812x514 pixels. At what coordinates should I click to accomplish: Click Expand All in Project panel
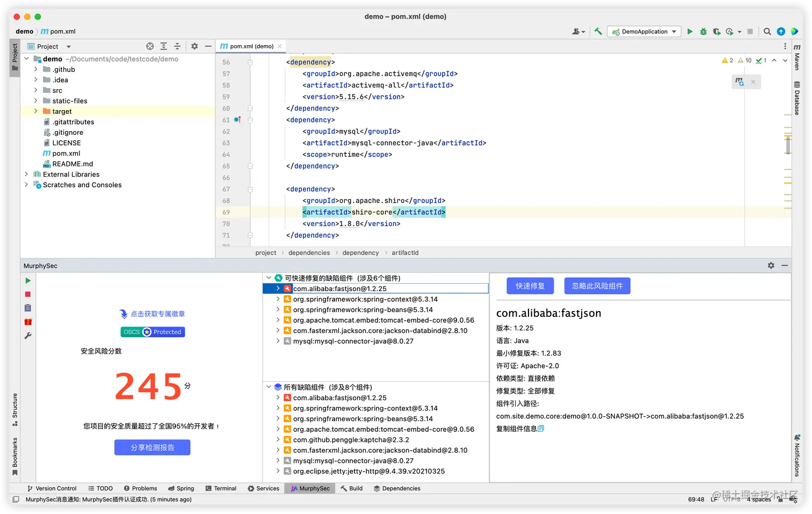click(x=164, y=46)
